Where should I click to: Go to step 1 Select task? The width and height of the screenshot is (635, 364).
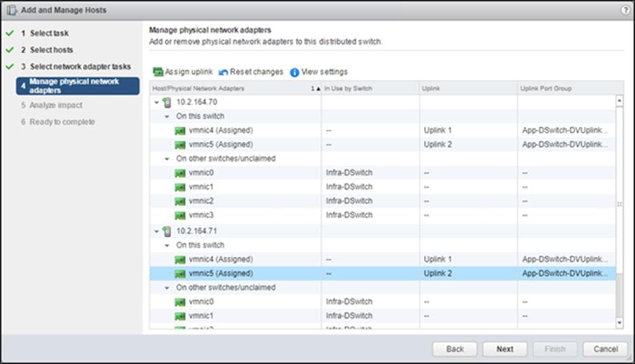pyautogui.click(x=45, y=33)
